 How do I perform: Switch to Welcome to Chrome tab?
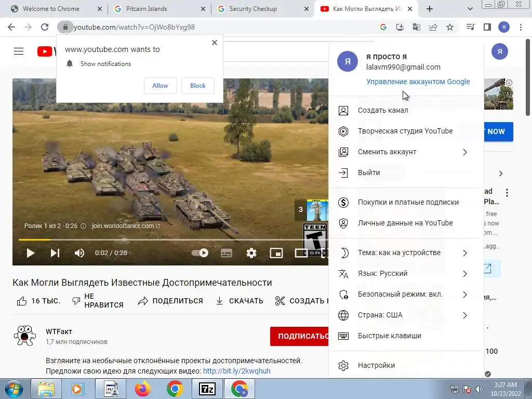pos(51,9)
